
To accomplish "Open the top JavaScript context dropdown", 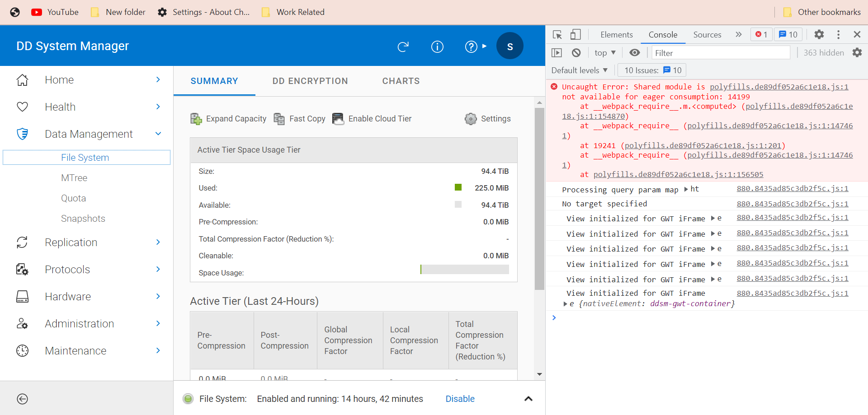I will pyautogui.click(x=605, y=53).
